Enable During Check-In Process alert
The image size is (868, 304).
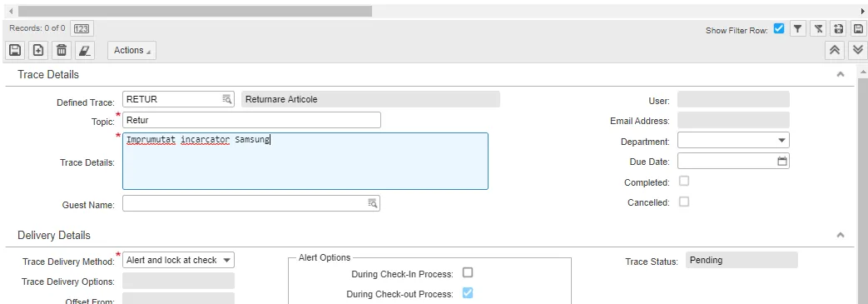[x=468, y=272]
